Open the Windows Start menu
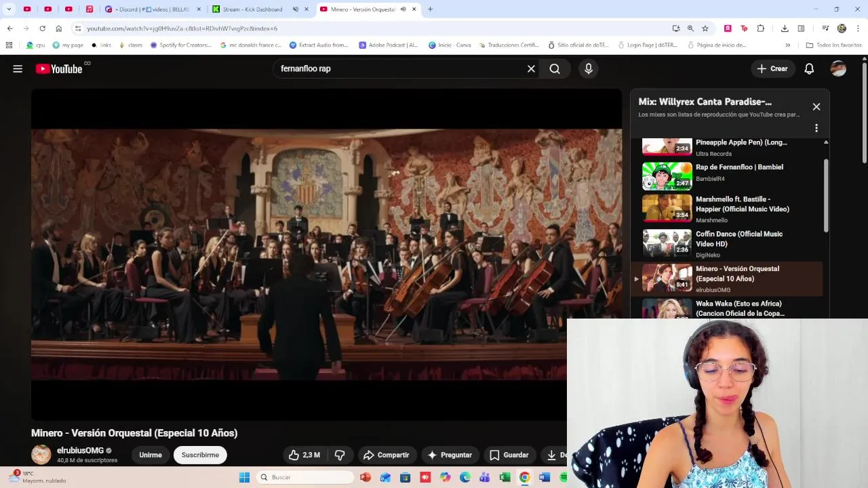Viewport: 868px width, 488px height. [x=244, y=477]
